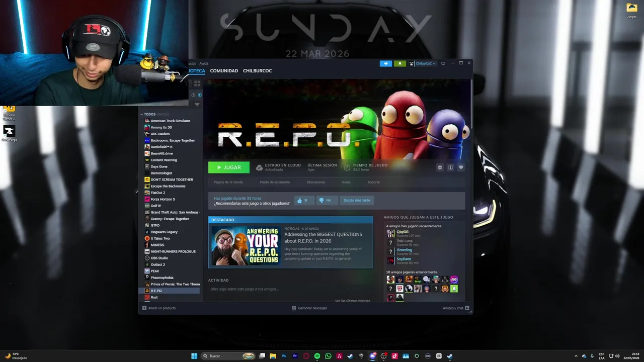Image resolution: width=644 pixels, height=362 pixels.
Task: Collapse the TODOS games category
Action: pyautogui.click(x=142, y=114)
